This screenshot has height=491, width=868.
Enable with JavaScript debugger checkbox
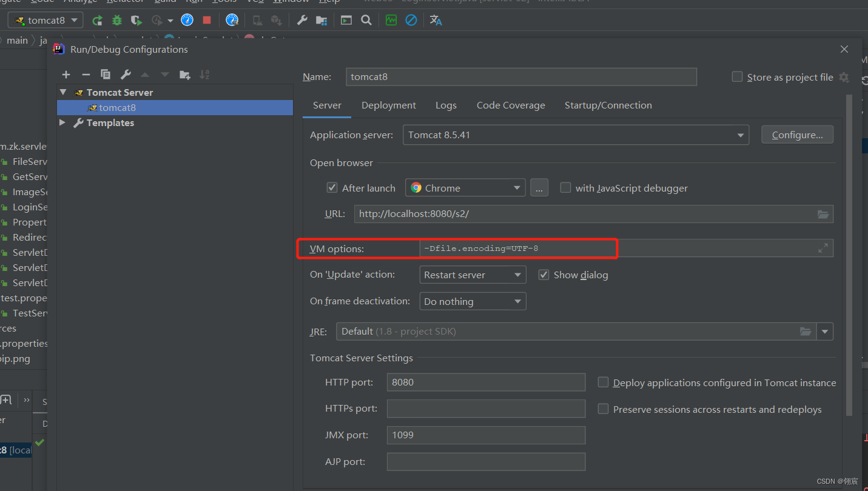click(565, 187)
